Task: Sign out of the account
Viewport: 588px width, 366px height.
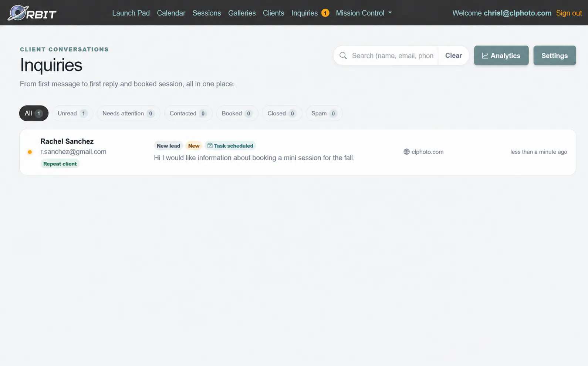Action: coord(569,13)
